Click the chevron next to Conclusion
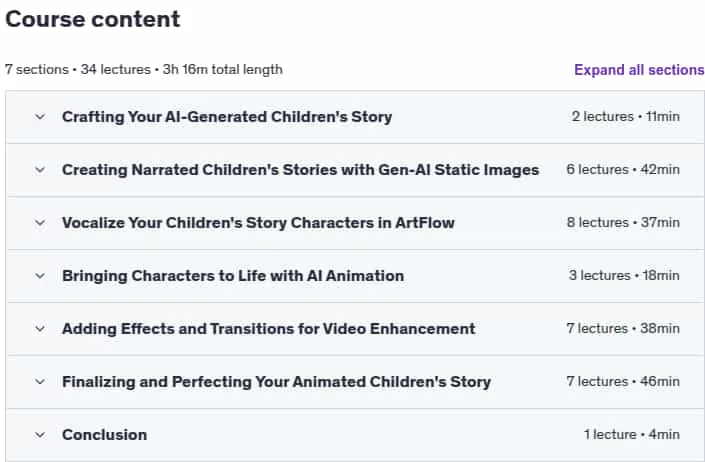 [x=40, y=435]
